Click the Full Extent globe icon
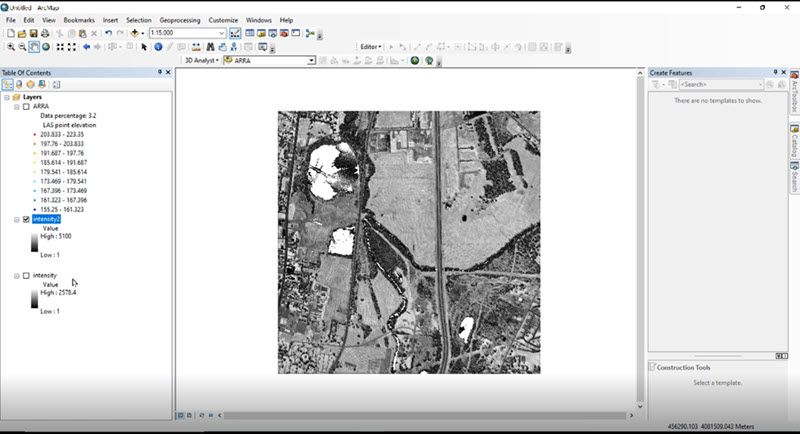800x434 pixels. [x=47, y=47]
